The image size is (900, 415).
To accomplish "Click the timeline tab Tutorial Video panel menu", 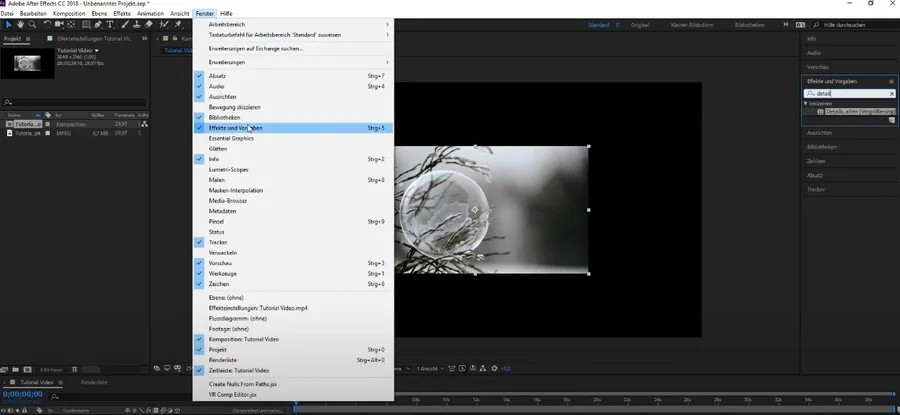I will point(60,382).
